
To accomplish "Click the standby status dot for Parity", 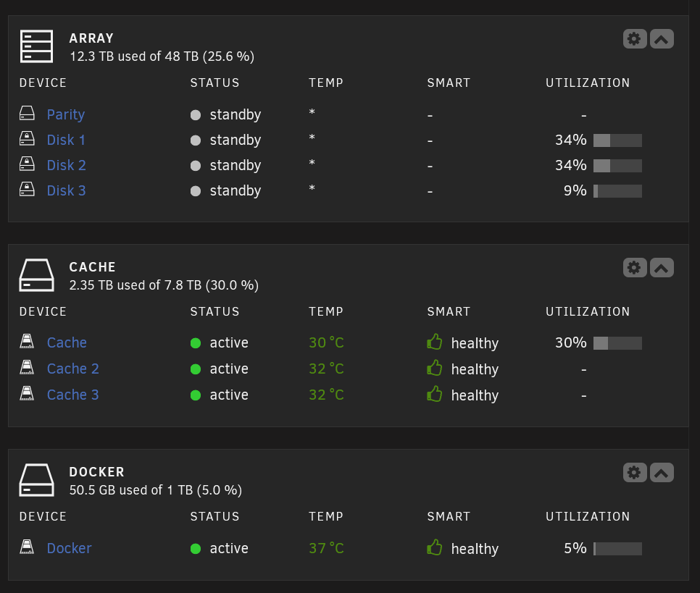I will tap(196, 115).
